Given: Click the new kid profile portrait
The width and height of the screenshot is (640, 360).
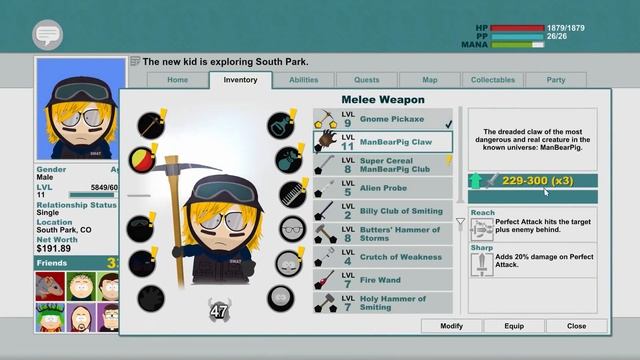Looking at the screenshot, I should 81,109.
